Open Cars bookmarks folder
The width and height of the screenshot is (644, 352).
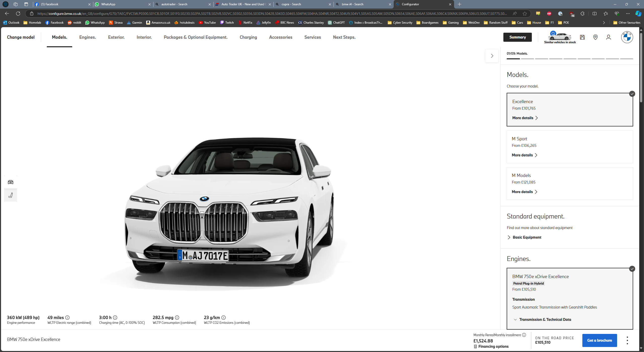[517, 23]
